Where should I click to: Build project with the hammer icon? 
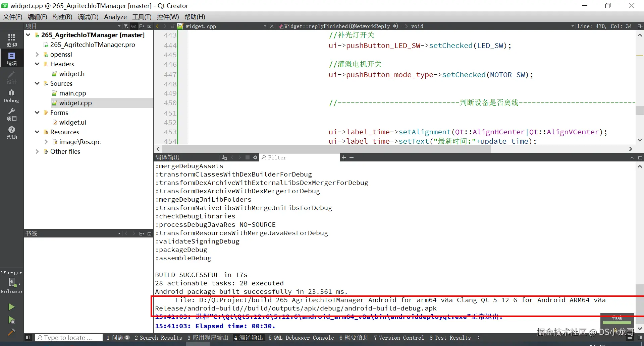11,332
